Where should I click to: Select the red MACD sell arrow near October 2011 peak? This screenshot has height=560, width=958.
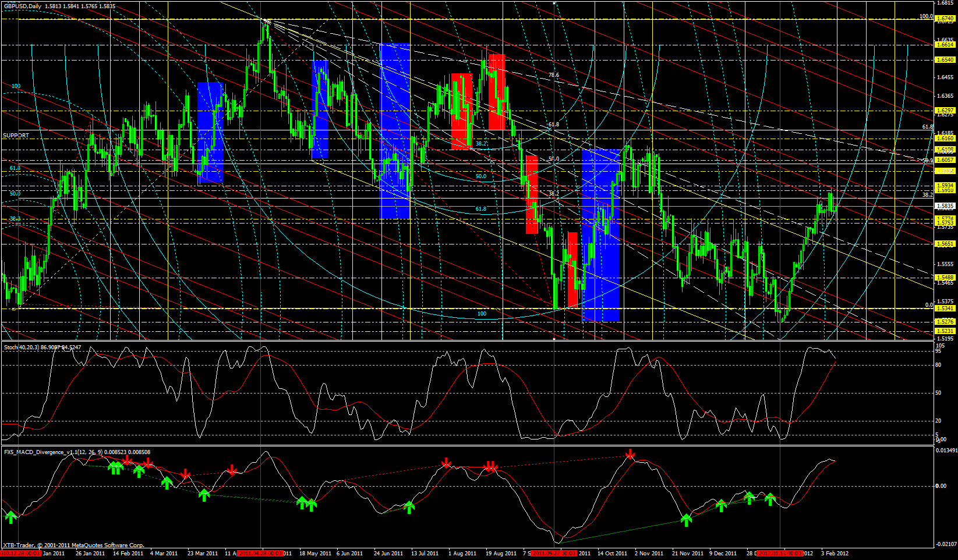click(x=630, y=454)
